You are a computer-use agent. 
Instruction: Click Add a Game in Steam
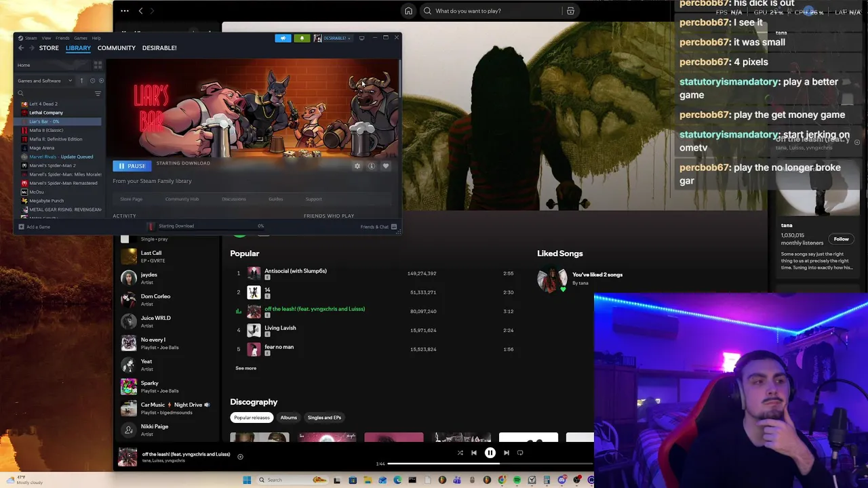click(34, 227)
